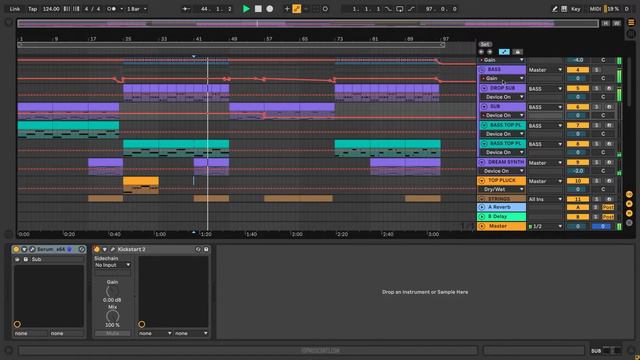Select the Master track header
Viewport: 640px width, 360px height.
tap(502, 226)
